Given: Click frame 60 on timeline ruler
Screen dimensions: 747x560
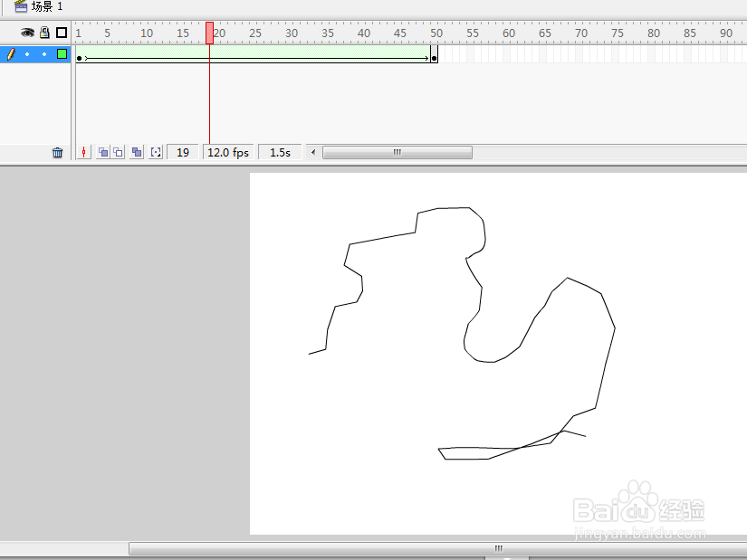Looking at the screenshot, I should (509, 33).
